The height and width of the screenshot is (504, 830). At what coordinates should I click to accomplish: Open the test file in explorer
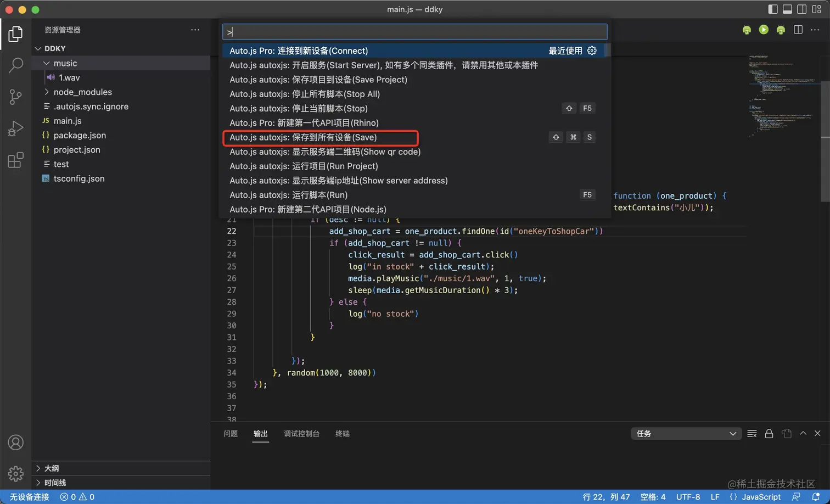(x=121, y=164)
